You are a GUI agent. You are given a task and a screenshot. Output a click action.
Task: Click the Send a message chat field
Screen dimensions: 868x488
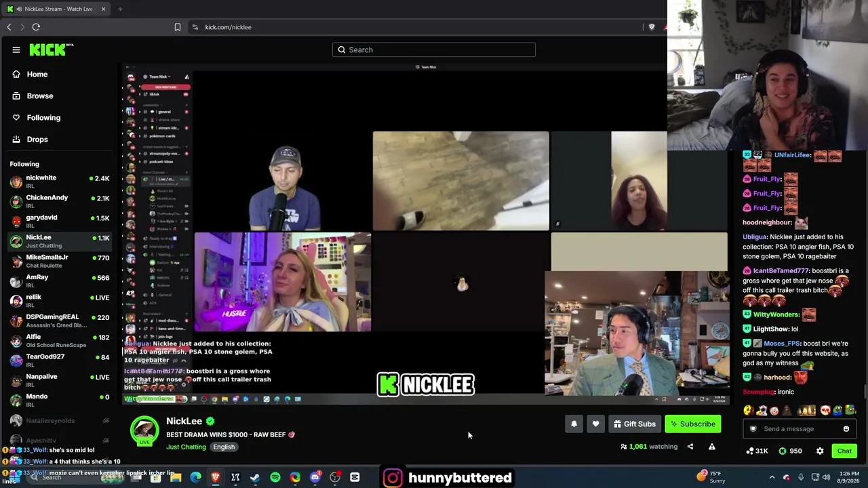799,429
